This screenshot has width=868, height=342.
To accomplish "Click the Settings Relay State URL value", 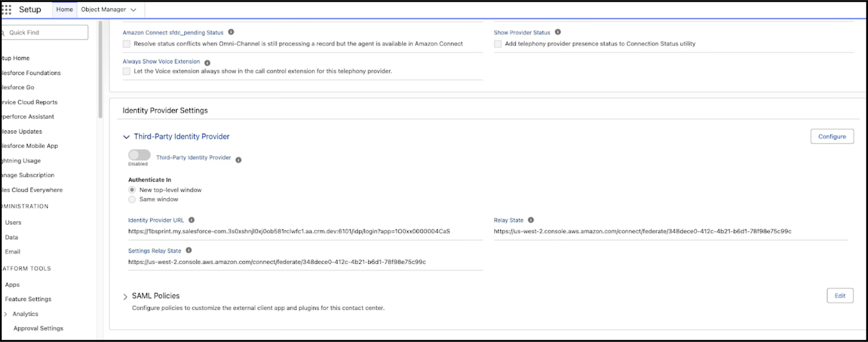I will coord(277,262).
